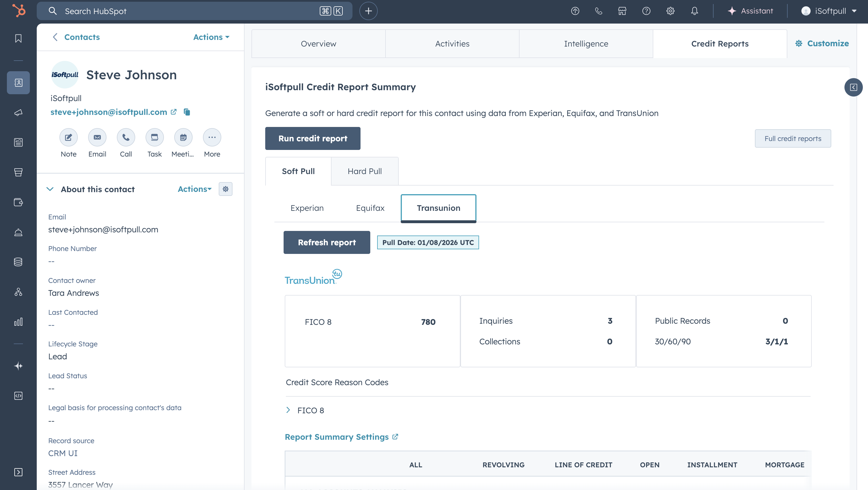
Task: Open the iSoftpull account menu
Action: pos(829,11)
